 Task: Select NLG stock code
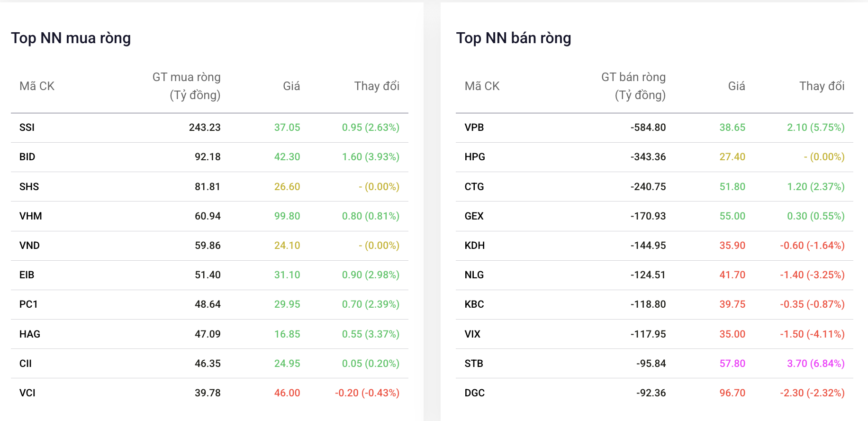(474, 275)
